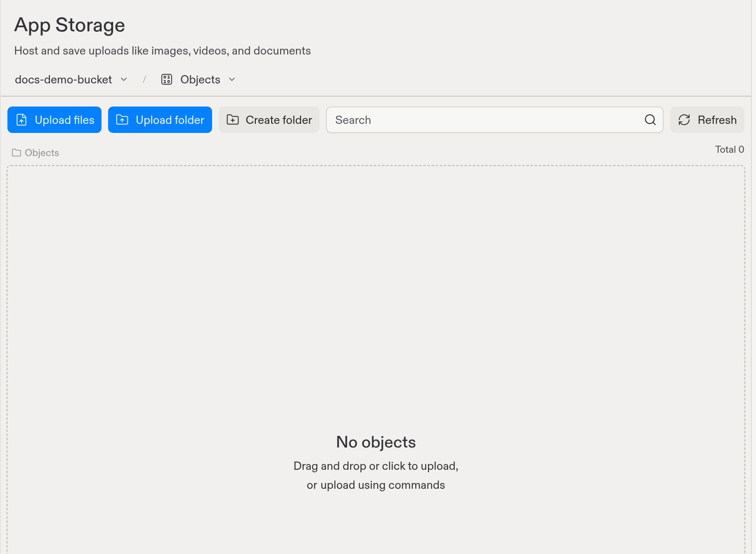The height and width of the screenshot is (554, 756).
Task: Click the No objects drop zone heading
Action: (x=376, y=442)
